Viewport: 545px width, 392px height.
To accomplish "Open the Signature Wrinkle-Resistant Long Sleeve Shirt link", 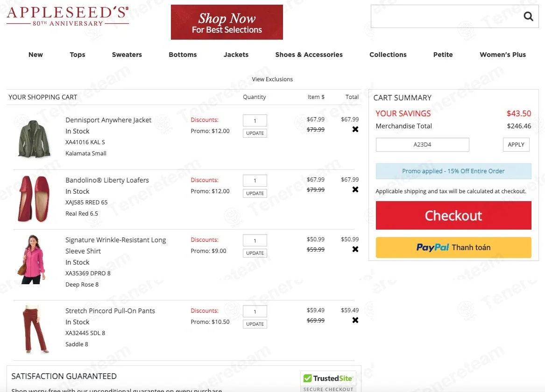I will (x=116, y=245).
